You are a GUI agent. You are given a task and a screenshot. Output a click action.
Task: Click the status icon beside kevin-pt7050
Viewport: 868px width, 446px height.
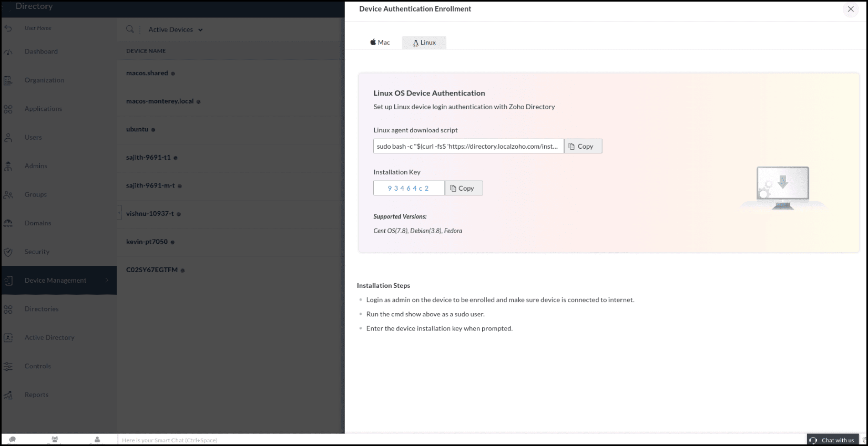172,242
